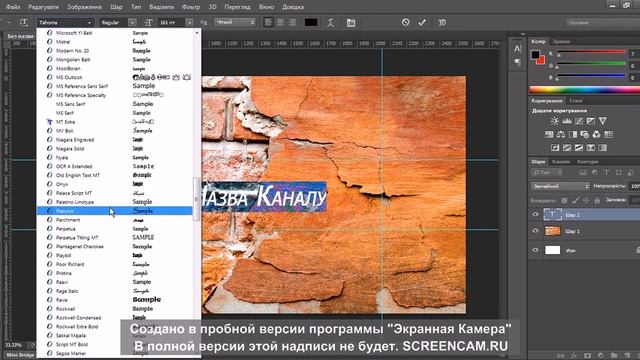The width and height of the screenshot is (640, 360).
Task: Choose Rockwell Condensed font in list
Action: 114,318
